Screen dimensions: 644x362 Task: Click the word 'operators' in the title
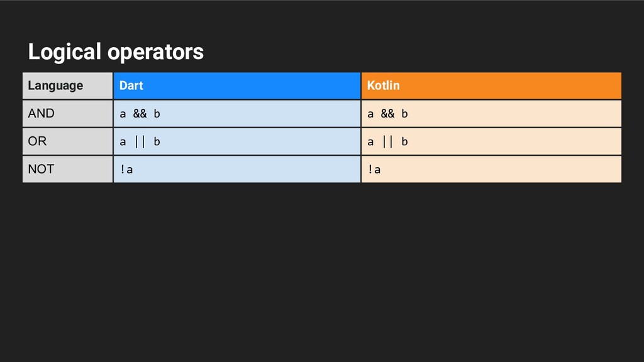coord(156,52)
